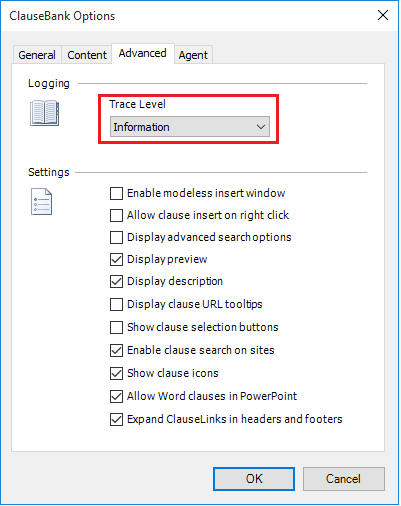This screenshot has width=401, height=506.
Task: Uncheck Show clause icons
Action: tap(116, 373)
